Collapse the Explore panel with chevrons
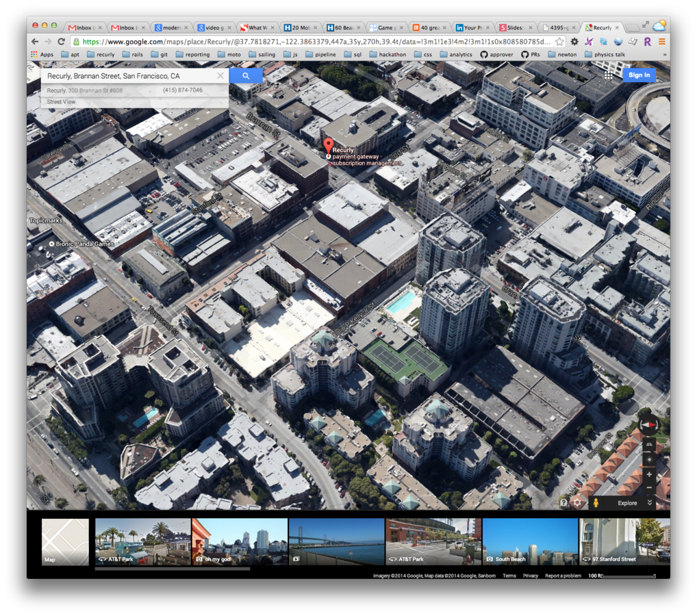The image size is (697, 616). (x=650, y=502)
